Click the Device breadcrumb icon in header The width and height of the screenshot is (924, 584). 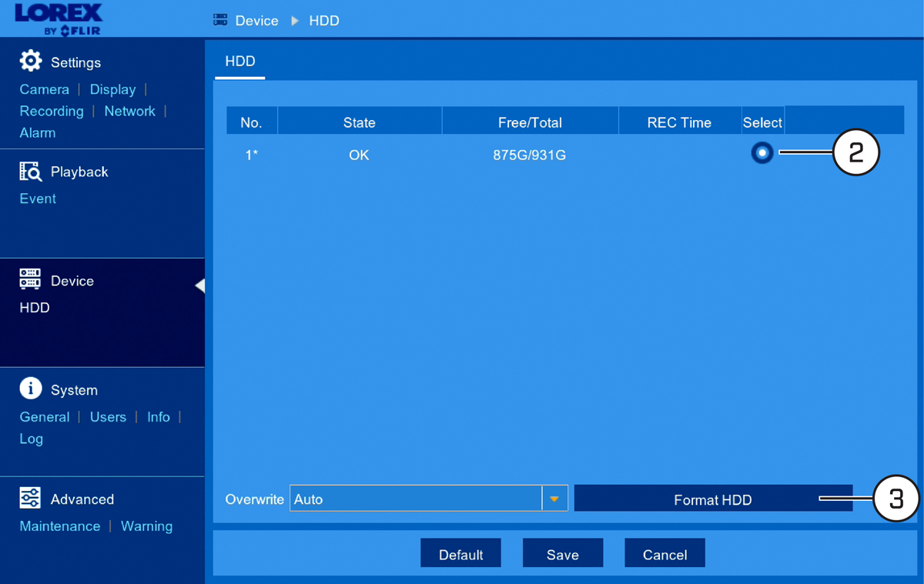click(220, 20)
